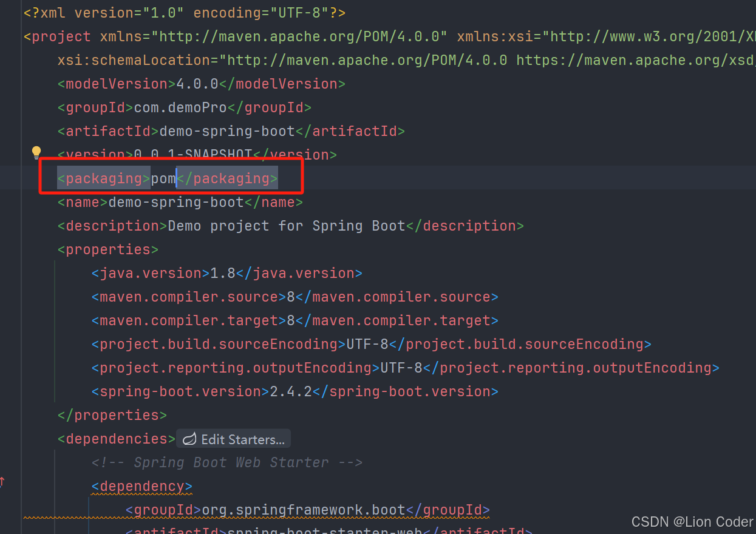Click the modelVersion opening tag
The width and height of the screenshot is (756, 534).
point(114,83)
